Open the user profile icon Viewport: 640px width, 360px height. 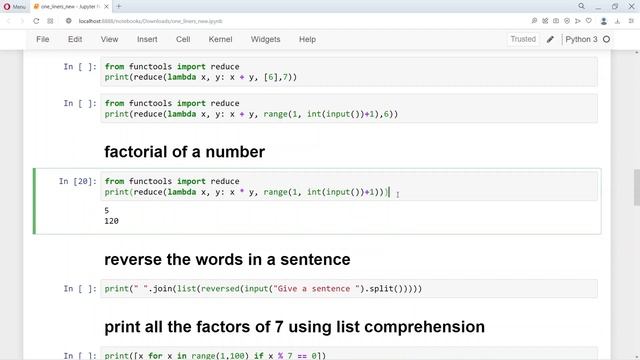pos(604,21)
